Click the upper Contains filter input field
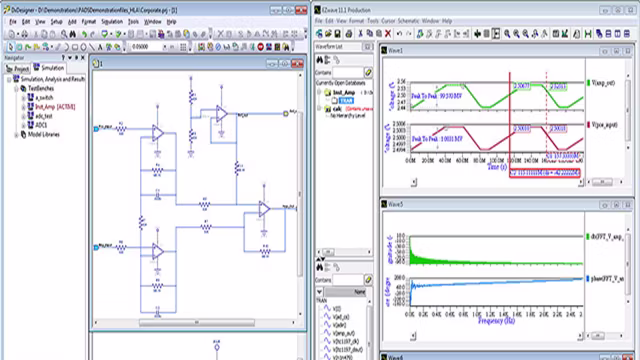 (x=348, y=73)
